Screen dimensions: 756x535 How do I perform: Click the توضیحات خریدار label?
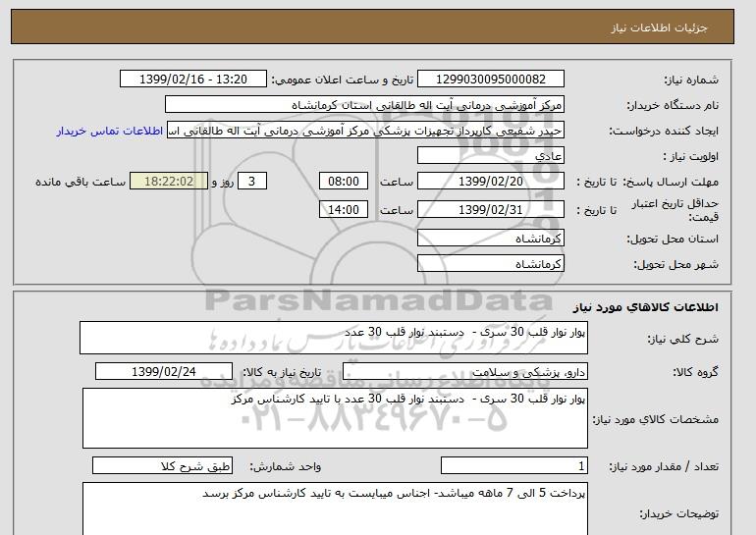pos(678,513)
